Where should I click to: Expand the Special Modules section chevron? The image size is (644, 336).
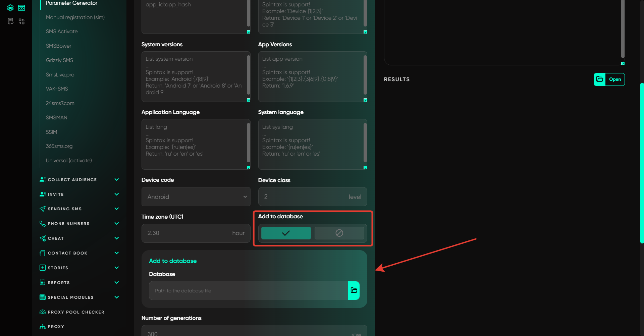[x=116, y=297]
